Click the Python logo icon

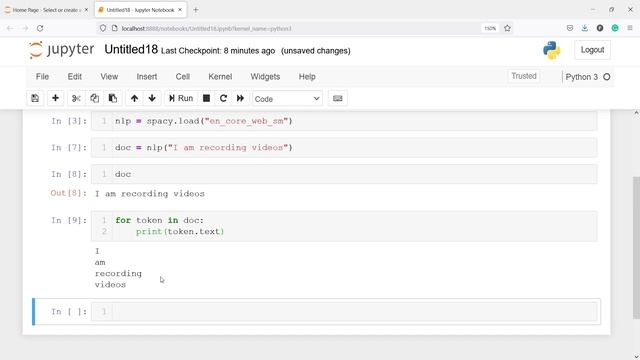pyautogui.click(x=551, y=50)
